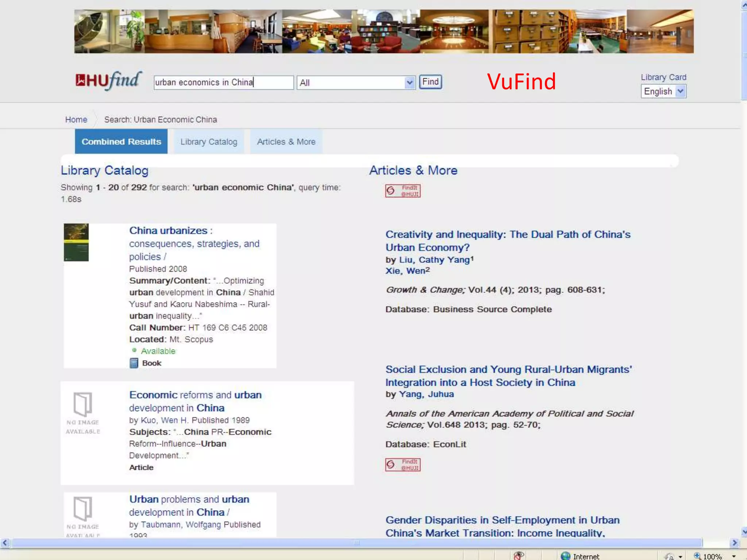
Task: Click the 'Article' format label
Action: pyautogui.click(x=142, y=467)
